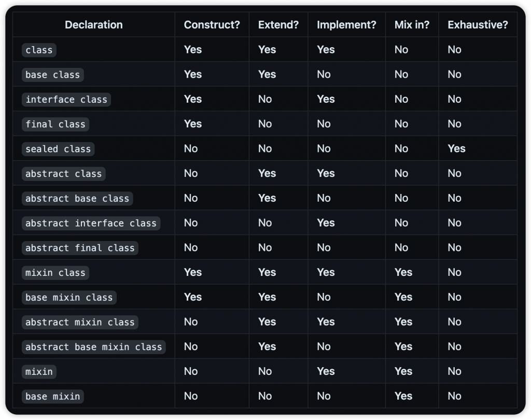Image resolution: width=531 pixels, height=420 pixels.
Task: Click the 'interface class' declaration tag
Action: [x=66, y=100]
